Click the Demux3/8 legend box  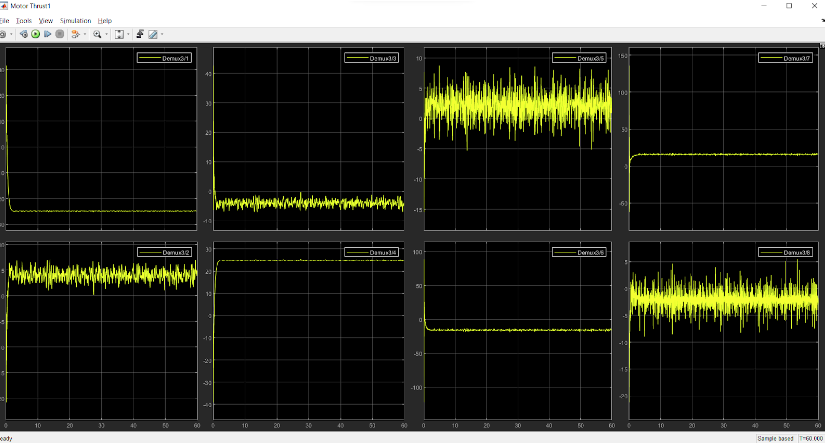[785, 253]
